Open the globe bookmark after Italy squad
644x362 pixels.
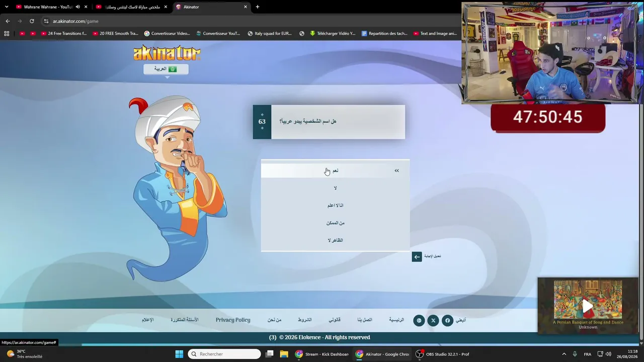(302, 34)
